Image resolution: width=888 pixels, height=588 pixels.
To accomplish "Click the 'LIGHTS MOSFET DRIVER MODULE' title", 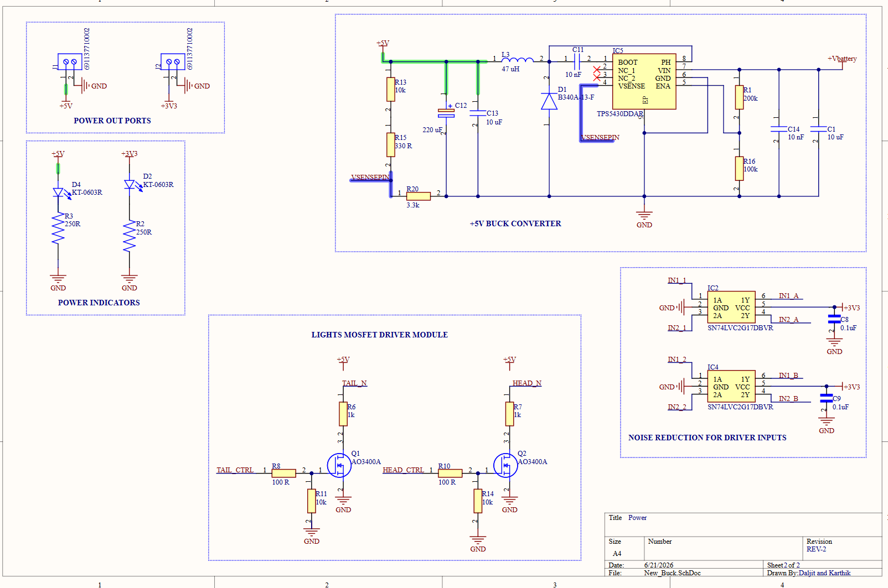I will click(x=380, y=335).
